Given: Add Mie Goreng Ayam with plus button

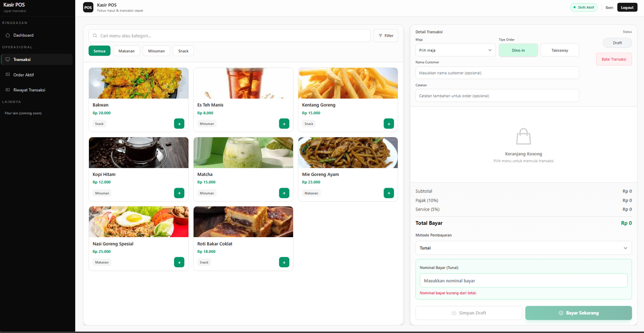Looking at the screenshot, I should (x=389, y=193).
